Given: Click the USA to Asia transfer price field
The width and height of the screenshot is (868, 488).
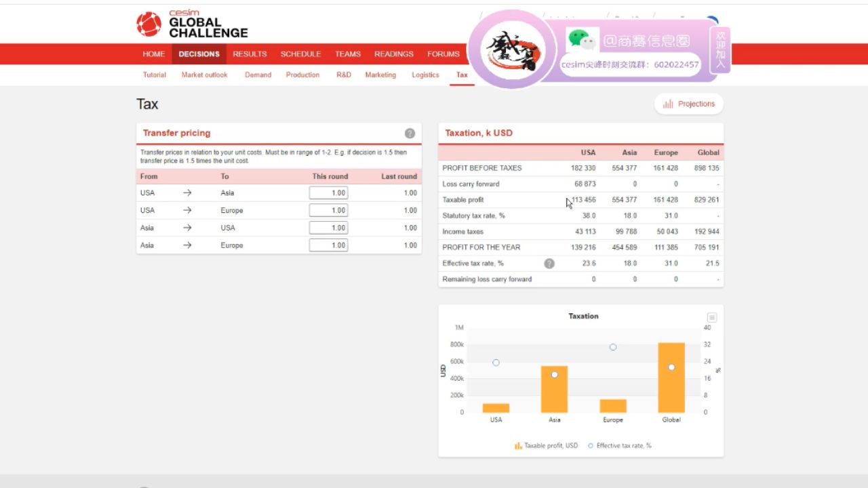Looking at the screenshot, I should coord(328,192).
